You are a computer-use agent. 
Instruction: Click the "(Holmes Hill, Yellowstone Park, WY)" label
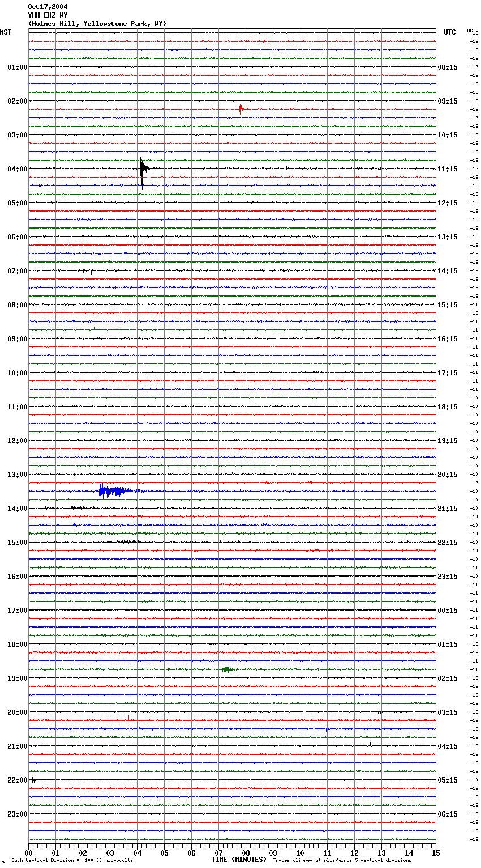click(x=97, y=24)
